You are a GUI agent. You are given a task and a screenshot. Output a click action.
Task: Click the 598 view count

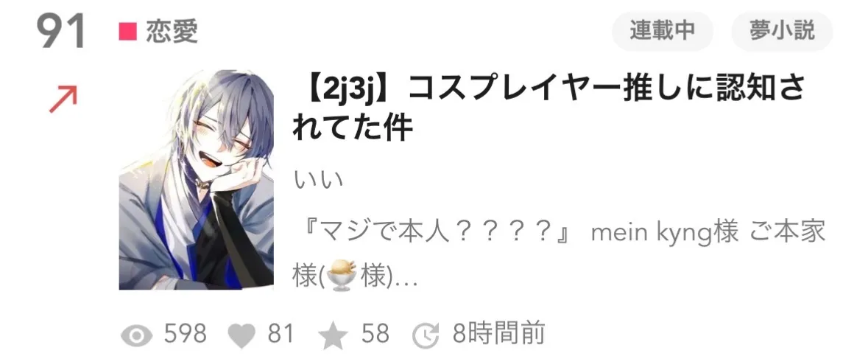click(x=185, y=334)
